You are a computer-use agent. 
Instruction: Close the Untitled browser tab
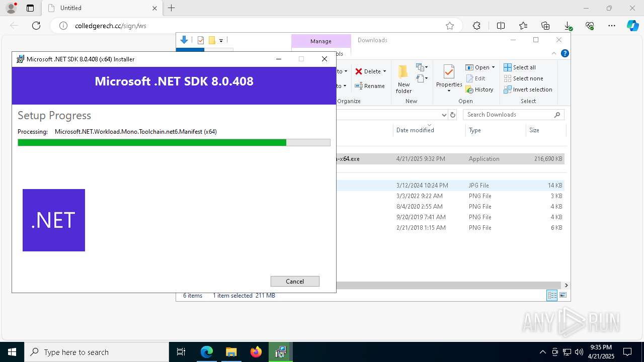click(154, 8)
